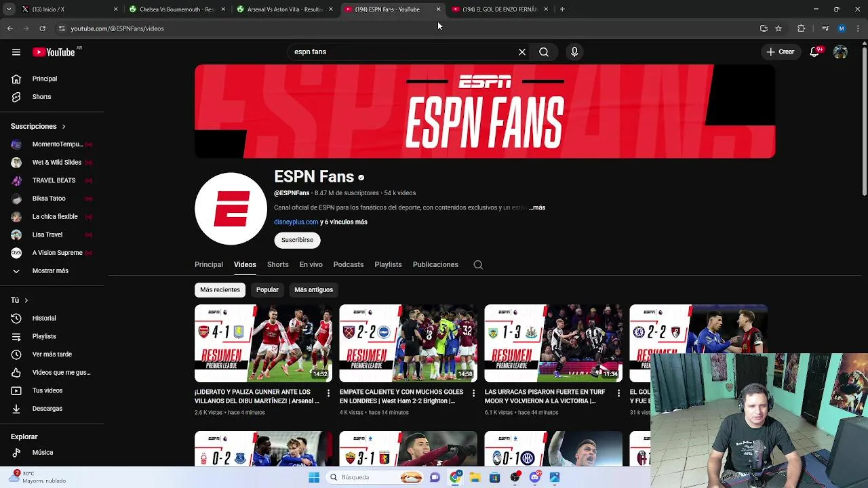Open the account avatar menu
This screenshot has height=488, width=868.
840,52
